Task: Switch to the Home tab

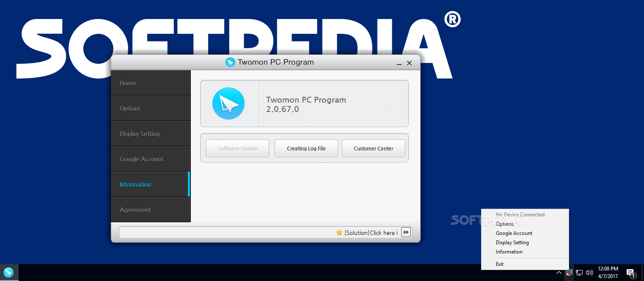Action: (x=151, y=83)
